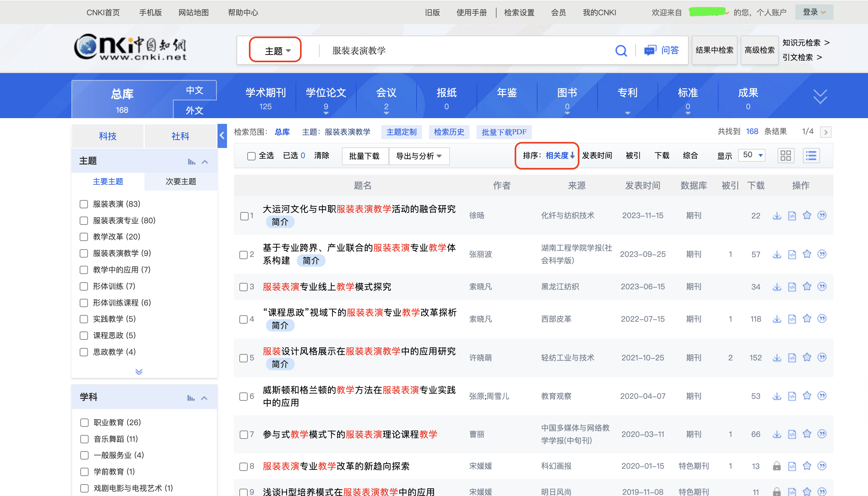The height and width of the screenshot is (496, 868).
Task: Expand more topics double-chevron
Action: click(x=139, y=371)
